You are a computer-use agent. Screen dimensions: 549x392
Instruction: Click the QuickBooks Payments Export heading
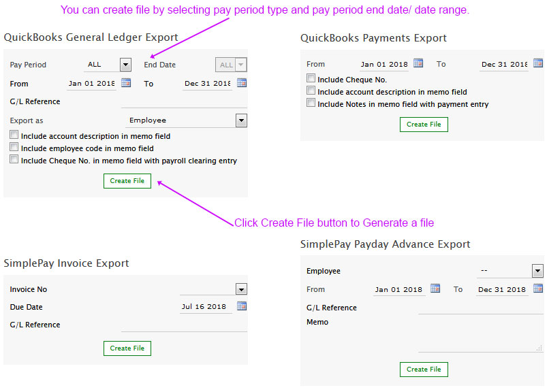373,37
